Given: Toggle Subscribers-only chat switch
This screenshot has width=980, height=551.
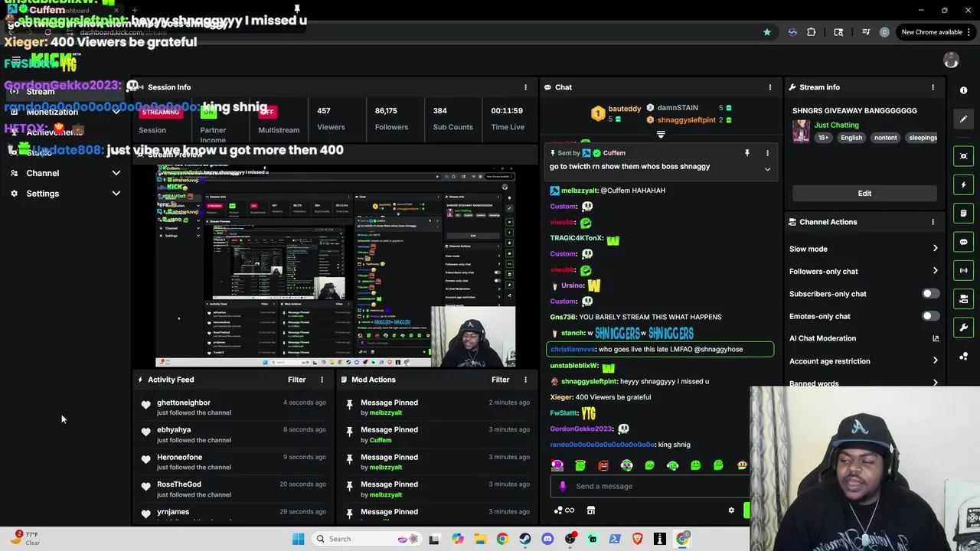Looking at the screenshot, I should tap(930, 294).
